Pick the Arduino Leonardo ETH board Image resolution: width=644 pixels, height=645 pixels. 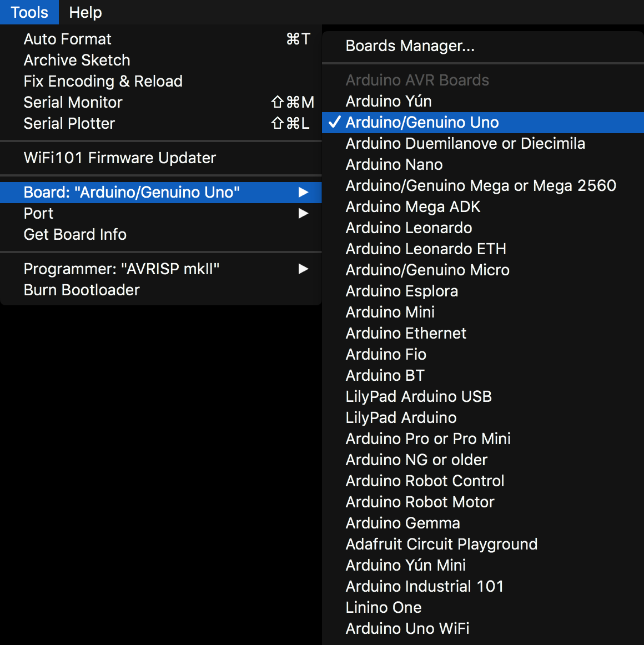point(425,249)
